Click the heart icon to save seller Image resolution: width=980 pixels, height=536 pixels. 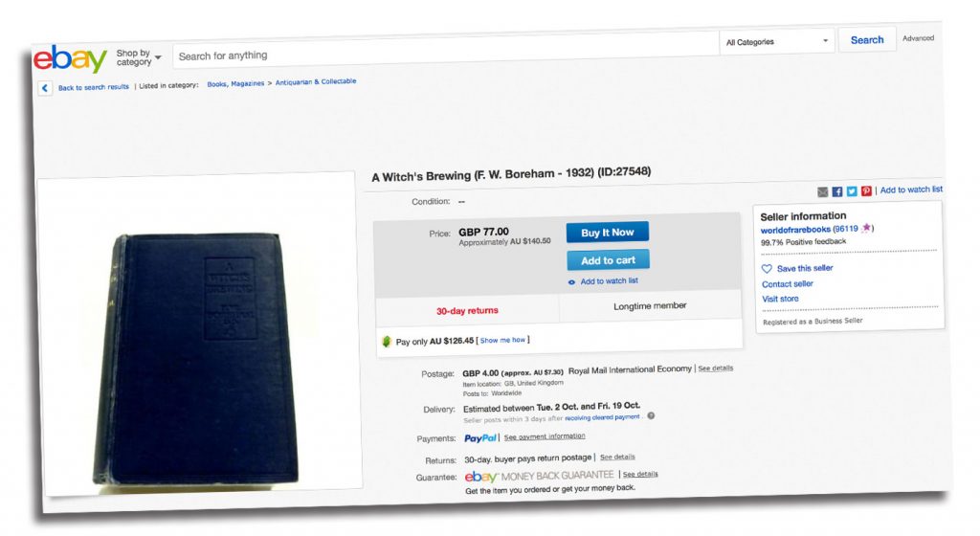(767, 269)
